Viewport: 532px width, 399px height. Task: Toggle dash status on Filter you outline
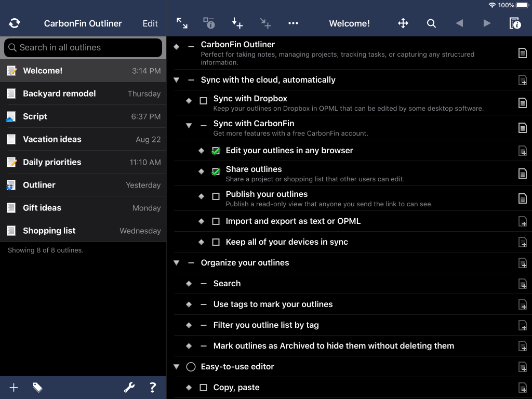click(204, 325)
